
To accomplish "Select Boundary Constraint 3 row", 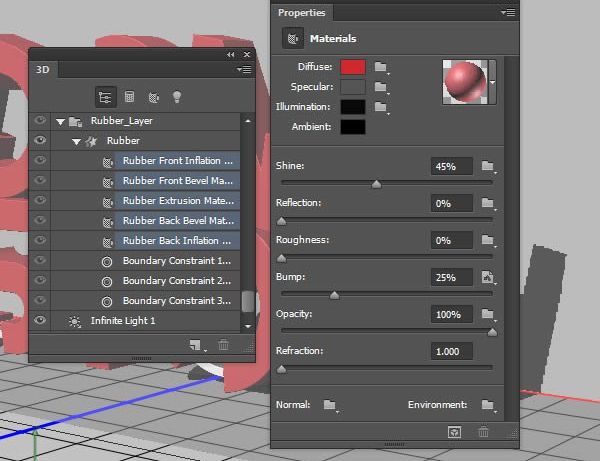I will pos(145,301).
